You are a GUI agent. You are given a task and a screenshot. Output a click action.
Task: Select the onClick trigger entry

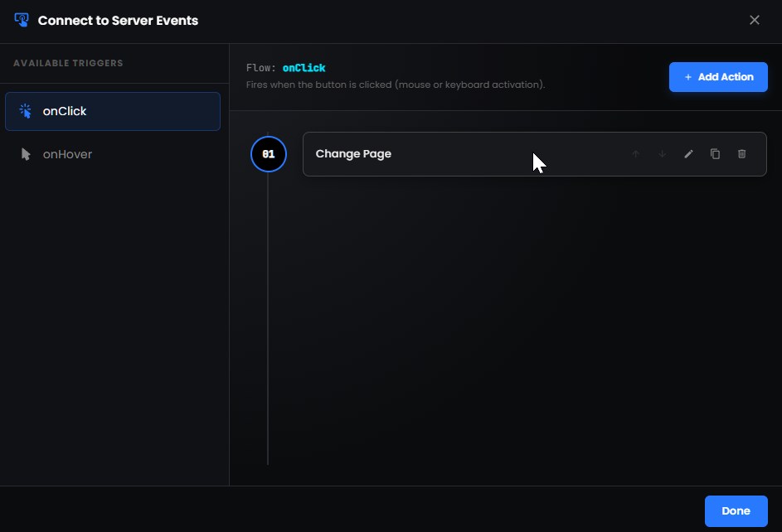click(113, 110)
